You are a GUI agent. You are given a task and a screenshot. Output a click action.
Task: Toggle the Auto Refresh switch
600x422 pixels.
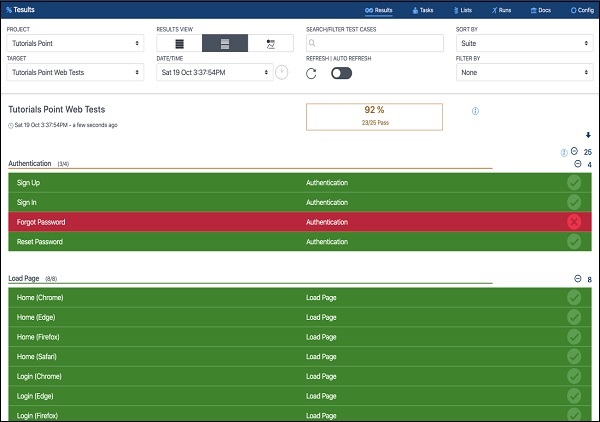point(343,73)
